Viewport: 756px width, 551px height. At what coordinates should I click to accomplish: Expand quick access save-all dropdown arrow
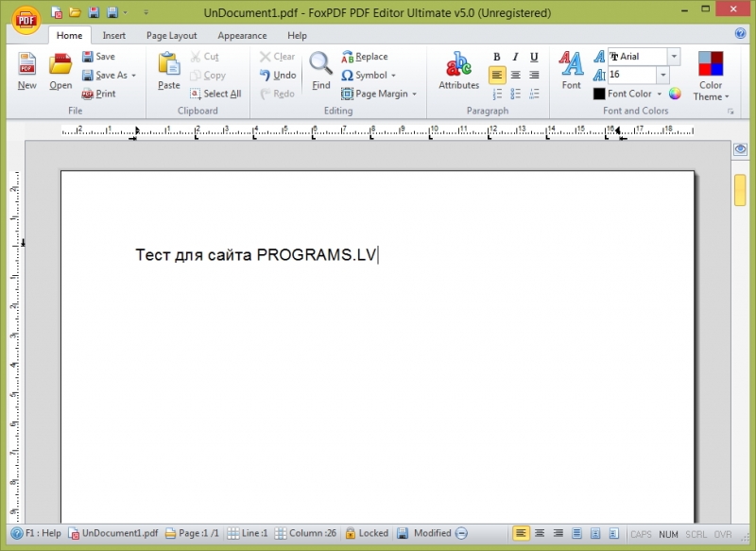click(x=126, y=12)
